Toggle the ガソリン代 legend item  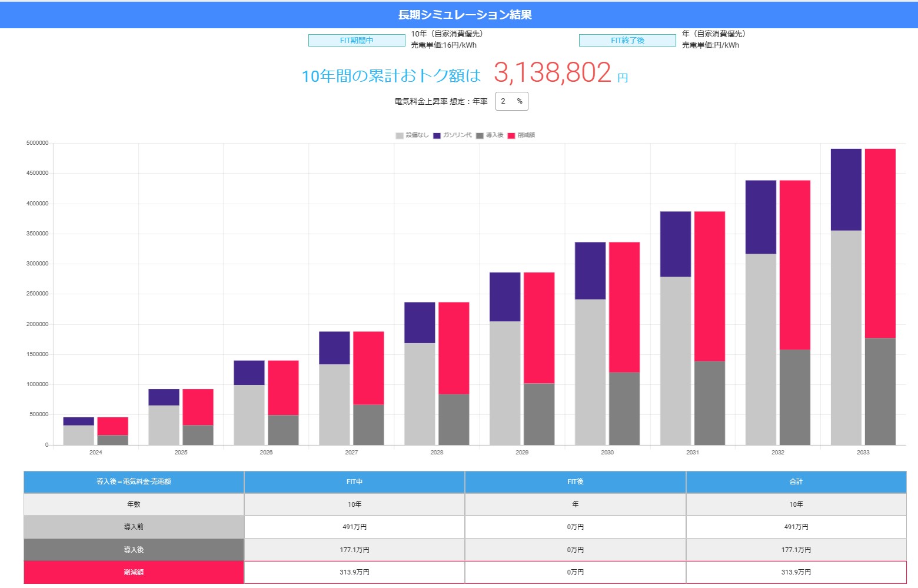(453, 135)
